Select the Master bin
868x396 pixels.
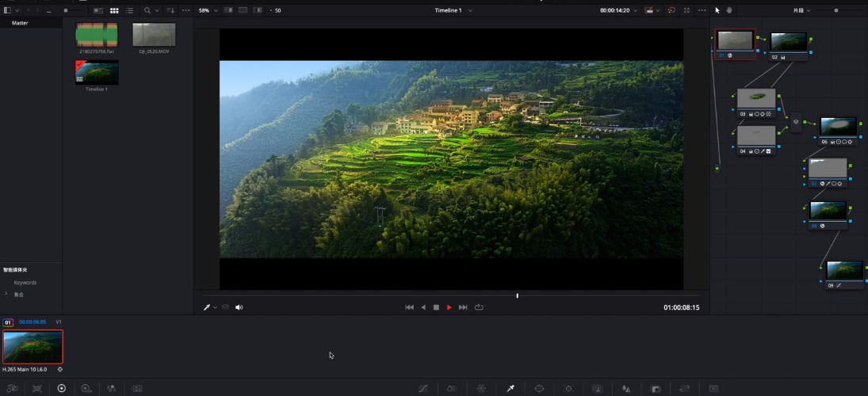[20, 23]
